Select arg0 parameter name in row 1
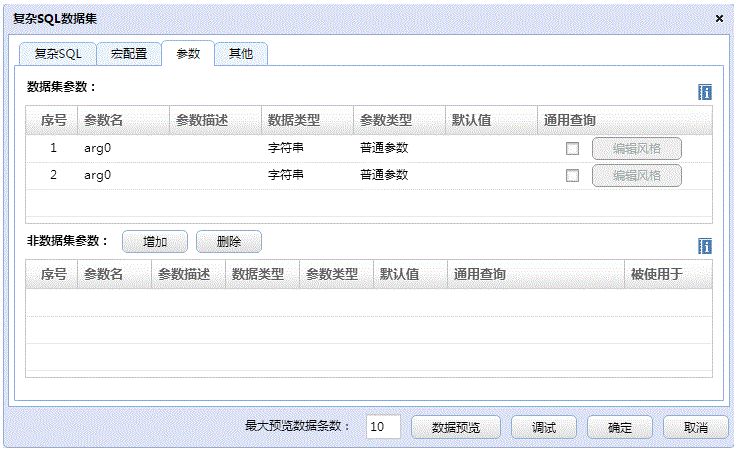The width and height of the screenshot is (738, 452). coord(97,148)
